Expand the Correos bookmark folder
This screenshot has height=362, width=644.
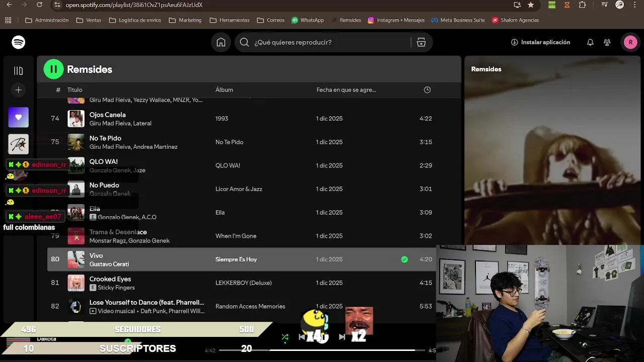coord(271,20)
